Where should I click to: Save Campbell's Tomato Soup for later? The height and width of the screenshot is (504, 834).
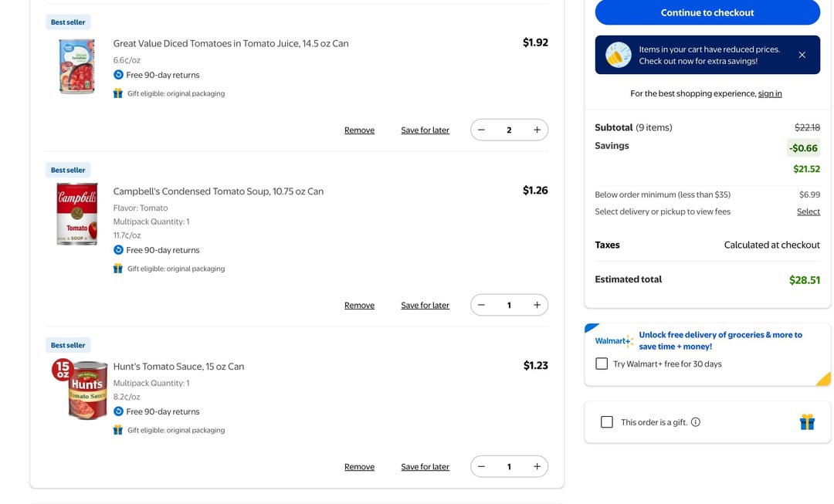click(425, 305)
